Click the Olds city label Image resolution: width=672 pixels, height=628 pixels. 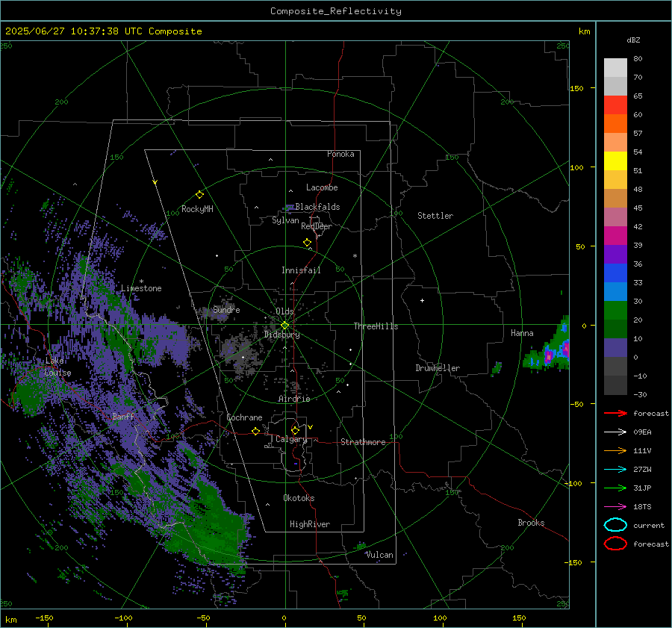[x=284, y=311]
